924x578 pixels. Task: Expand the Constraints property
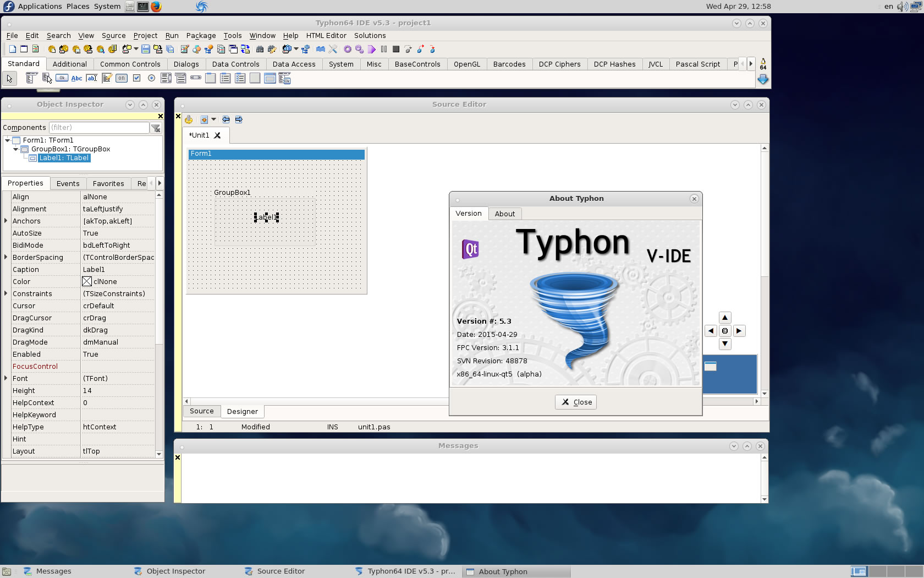(x=6, y=293)
